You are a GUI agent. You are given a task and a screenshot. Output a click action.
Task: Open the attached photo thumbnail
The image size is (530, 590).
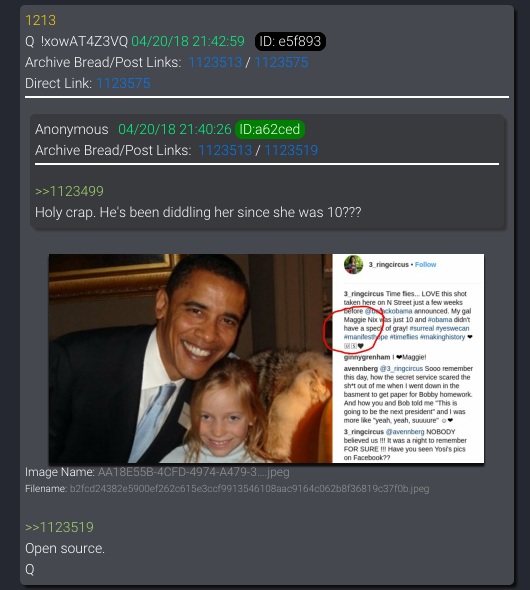[266, 359]
